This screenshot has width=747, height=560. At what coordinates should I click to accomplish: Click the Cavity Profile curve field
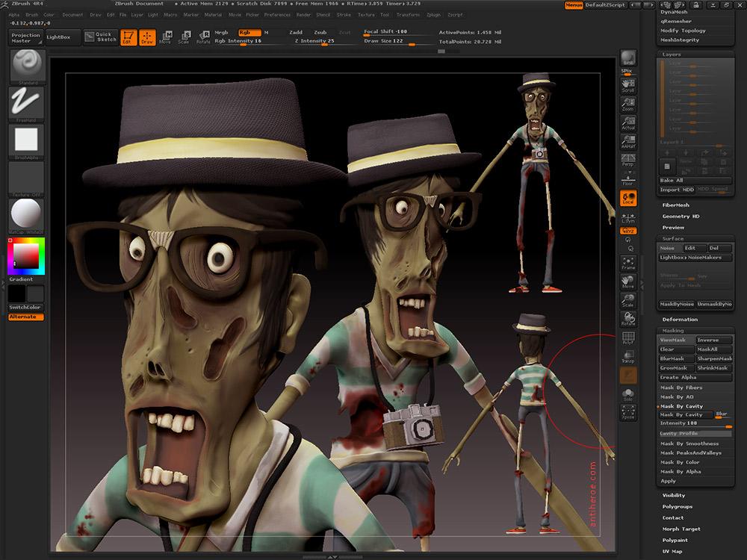click(x=695, y=434)
